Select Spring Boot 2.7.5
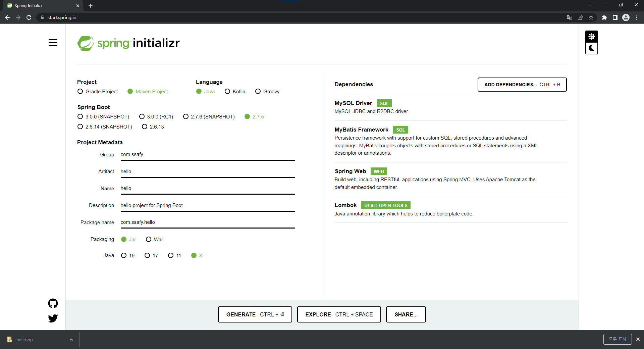This screenshot has width=644, height=349. point(254,117)
